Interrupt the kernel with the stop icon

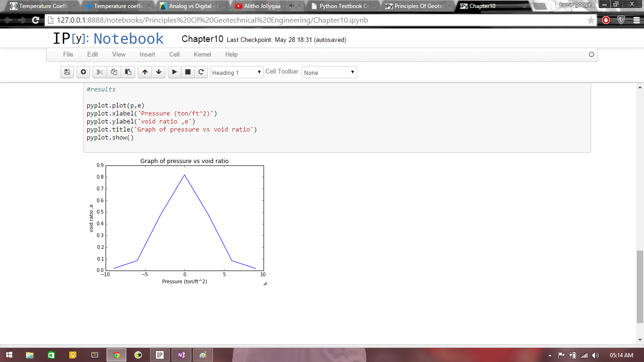[188, 72]
